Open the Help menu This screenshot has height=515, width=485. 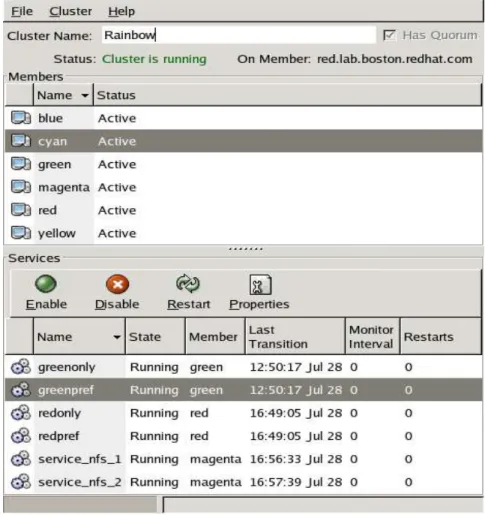tap(121, 11)
